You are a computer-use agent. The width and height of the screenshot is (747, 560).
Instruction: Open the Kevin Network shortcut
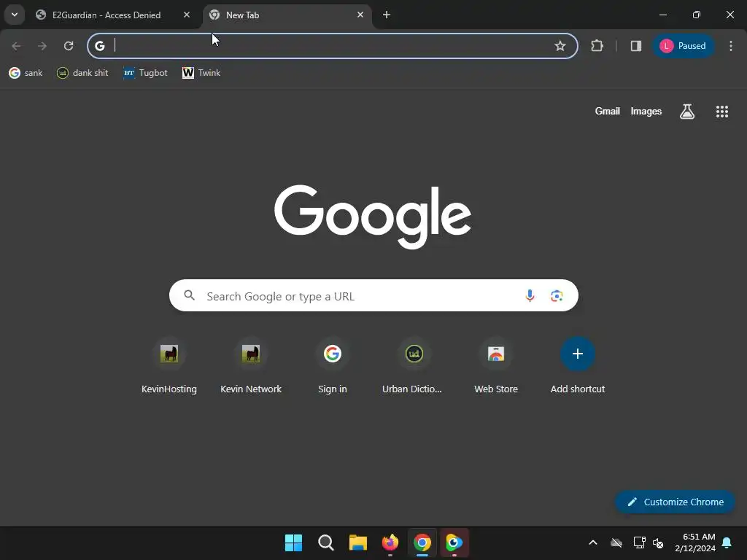click(x=251, y=365)
